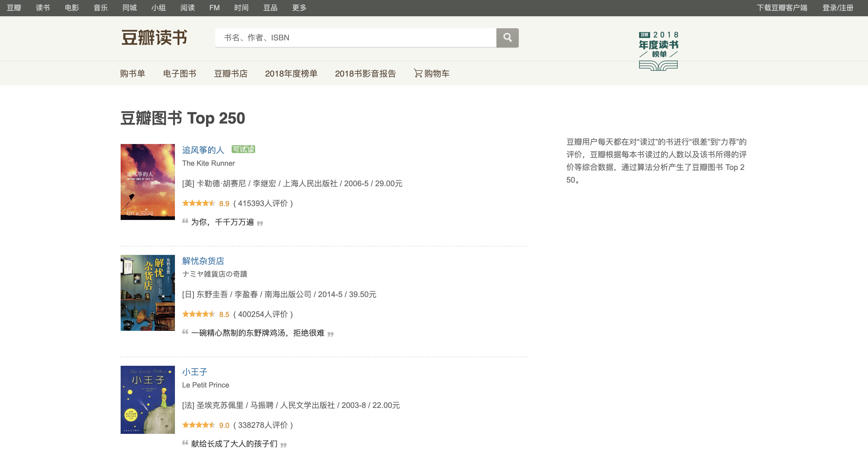
Task: Click the 9.0 rating score
Action: pyautogui.click(x=224, y=425)
